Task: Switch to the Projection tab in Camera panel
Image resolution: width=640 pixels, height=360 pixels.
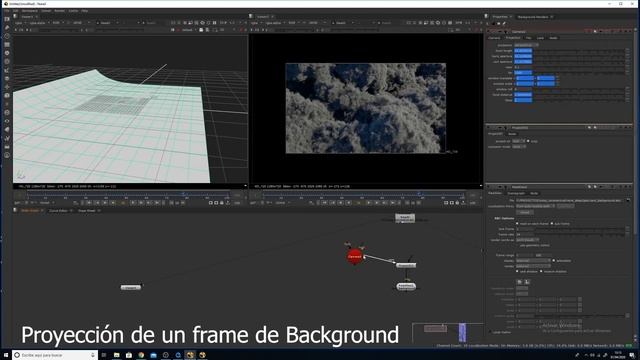Action: coord(513,38)
